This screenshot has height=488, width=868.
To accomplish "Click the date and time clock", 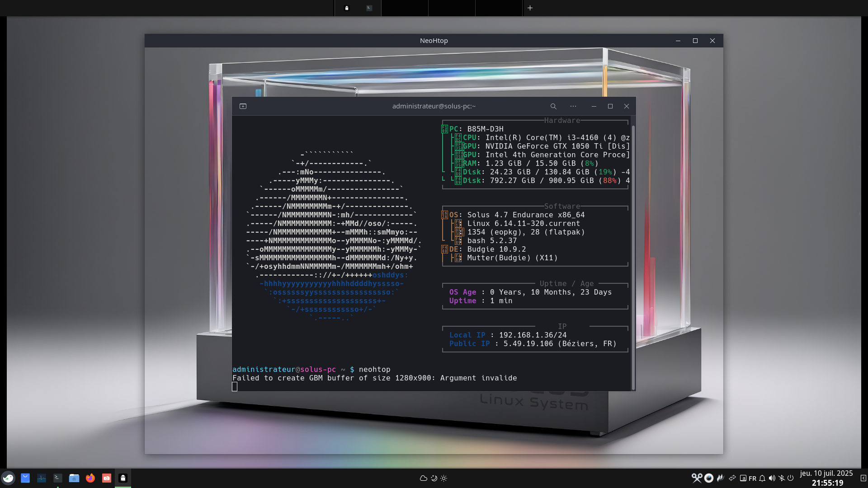I will pos(827,478).
